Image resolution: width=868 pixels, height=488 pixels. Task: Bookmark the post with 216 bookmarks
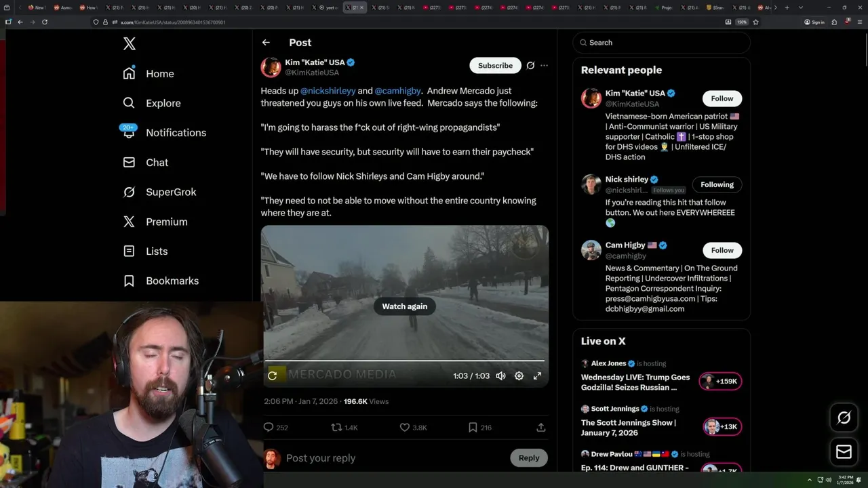click(x=479, y=428)
